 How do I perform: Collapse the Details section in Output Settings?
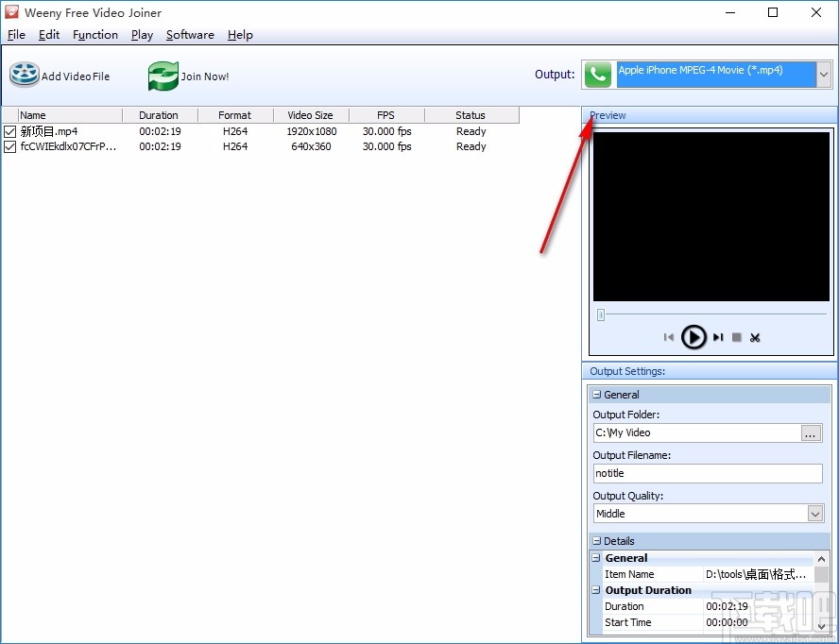(596, 540)
